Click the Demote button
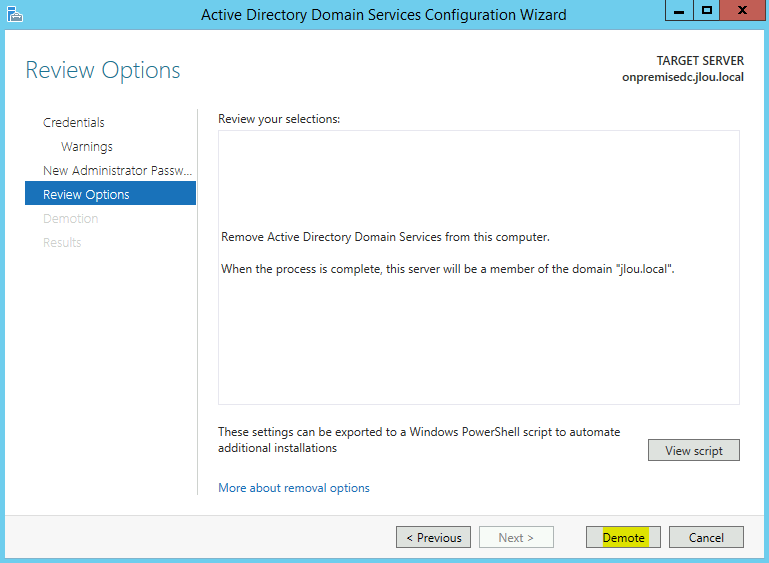This screenshot has height=563, width=769. (x=623, y=537)
